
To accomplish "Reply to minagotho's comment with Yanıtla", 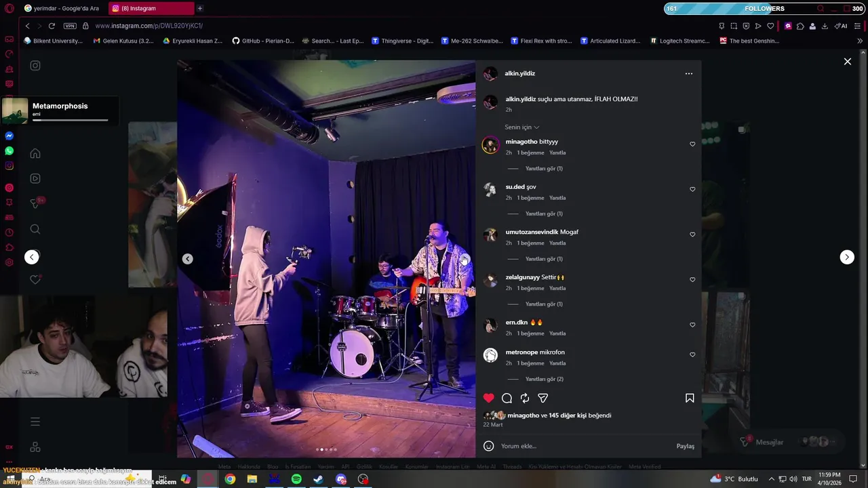I will (x=557, y=153).
